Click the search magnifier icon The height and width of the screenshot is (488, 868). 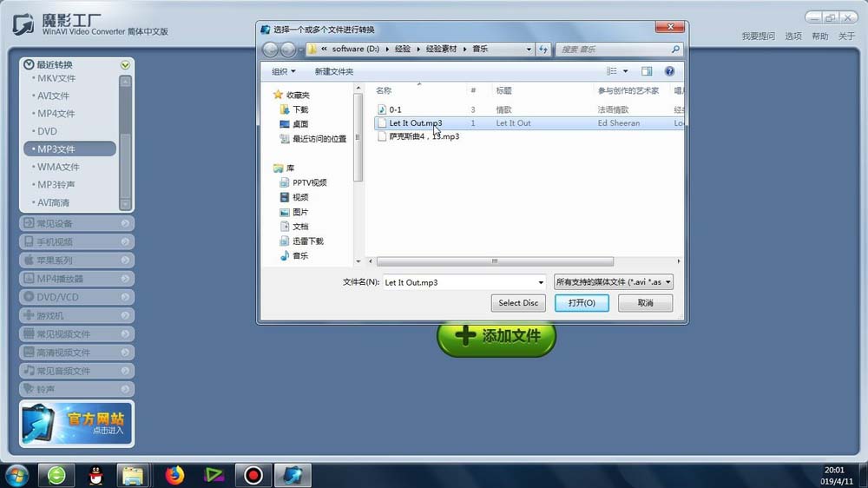point(675,49)
